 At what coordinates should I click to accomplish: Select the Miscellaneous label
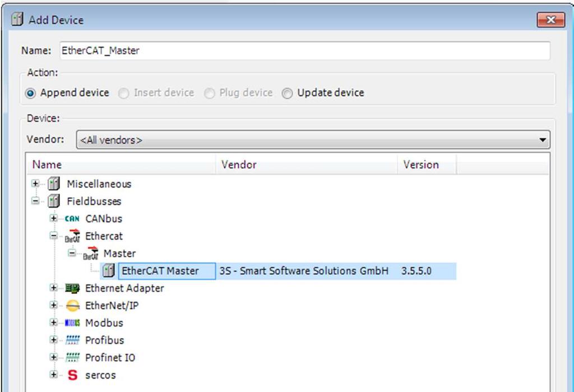[99, 184]
